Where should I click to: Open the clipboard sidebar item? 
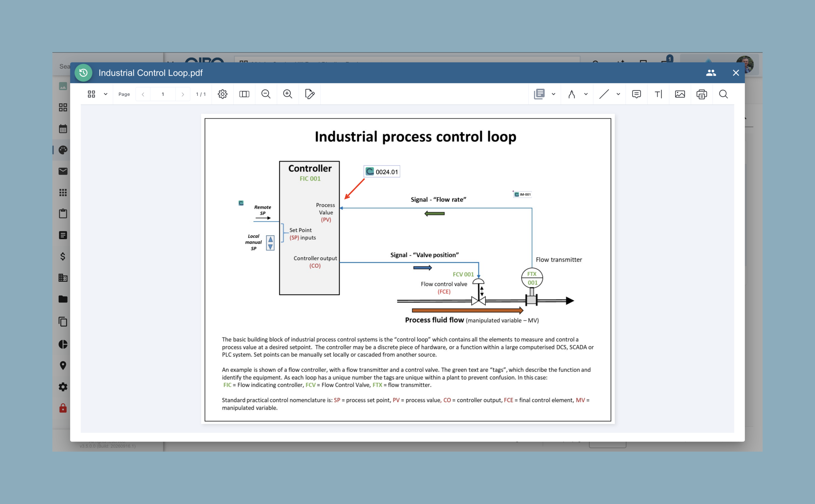click(63, 214)
